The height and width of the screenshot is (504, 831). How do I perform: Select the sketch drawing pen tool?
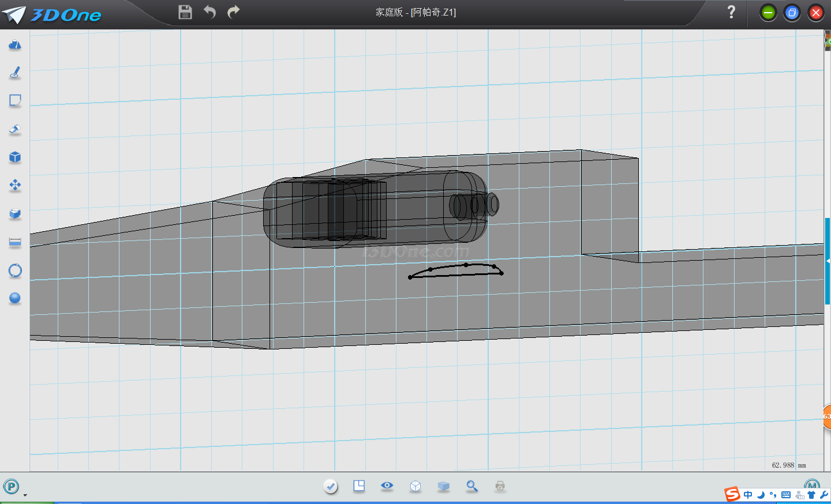15,73
